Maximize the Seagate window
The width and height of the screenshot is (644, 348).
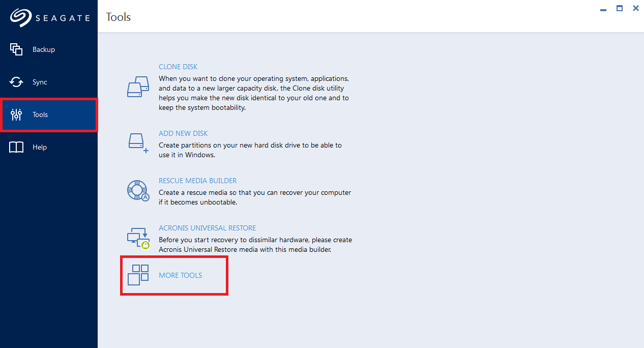620,8
